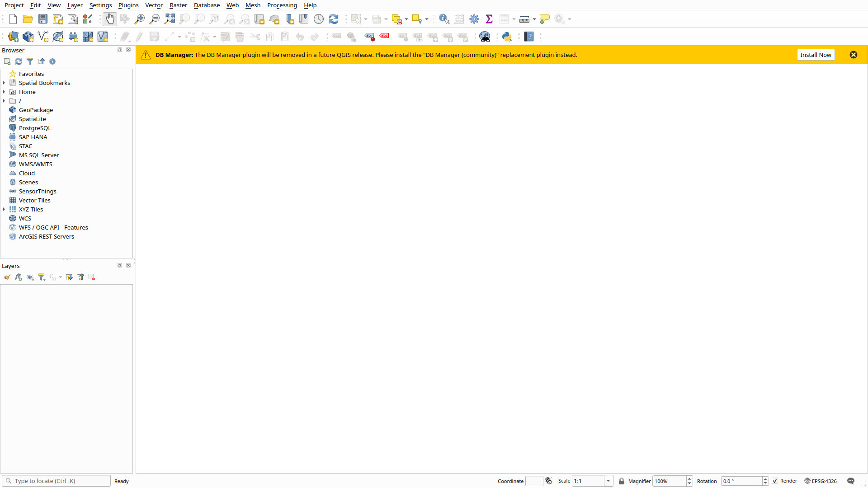Screen dimensions: 868x488
Task: Refresh the Browser panel
Action: tap(19, 61)
